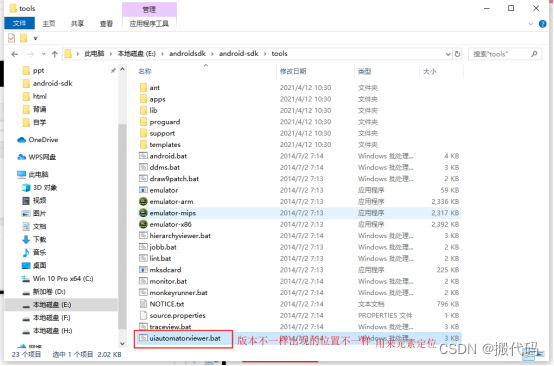
Task: Select draw9patch.bat file name
Action: coord(174,179)
